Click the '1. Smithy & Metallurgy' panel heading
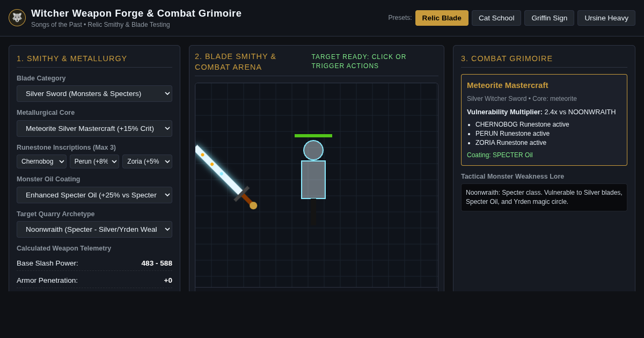 pyautogui.click(x=72, y=58)
